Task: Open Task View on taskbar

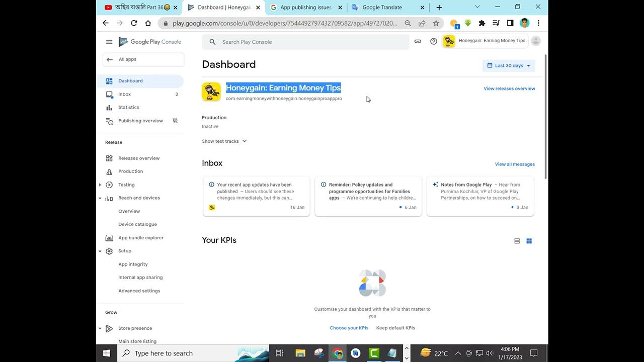Action: click(x=280, y=353)
